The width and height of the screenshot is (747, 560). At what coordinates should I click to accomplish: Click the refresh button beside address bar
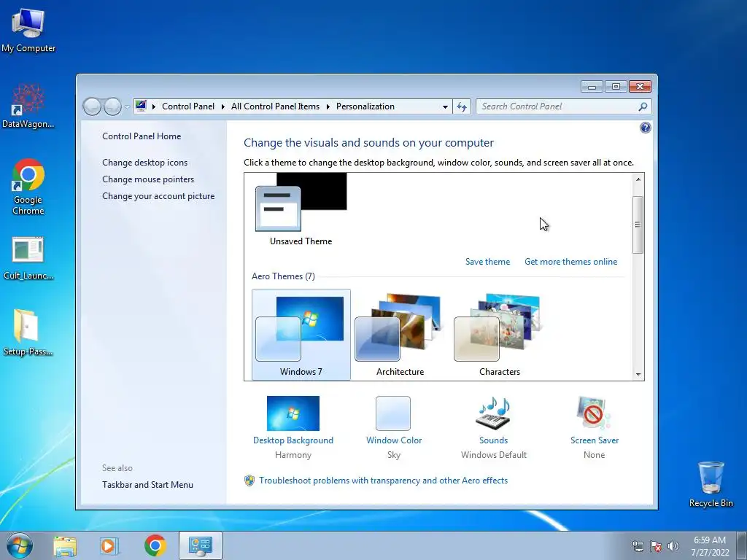pos(462,106)
